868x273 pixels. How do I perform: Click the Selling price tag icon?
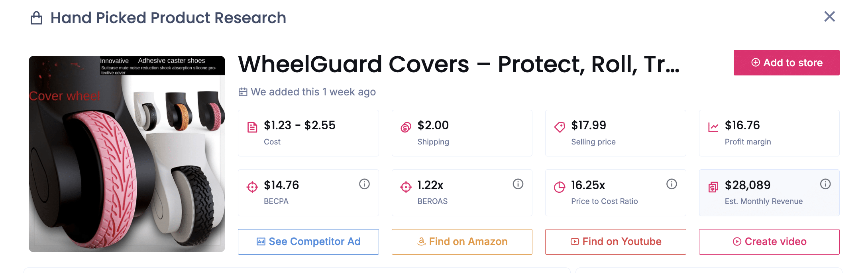pos(560,126)
